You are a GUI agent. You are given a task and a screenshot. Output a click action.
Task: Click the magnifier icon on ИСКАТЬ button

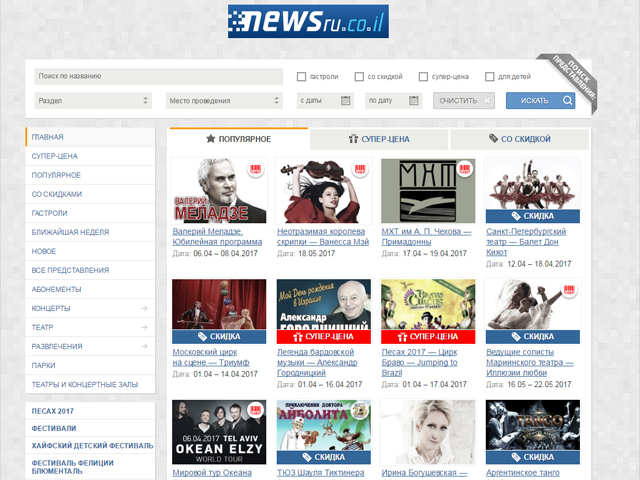tap(567, 100)
